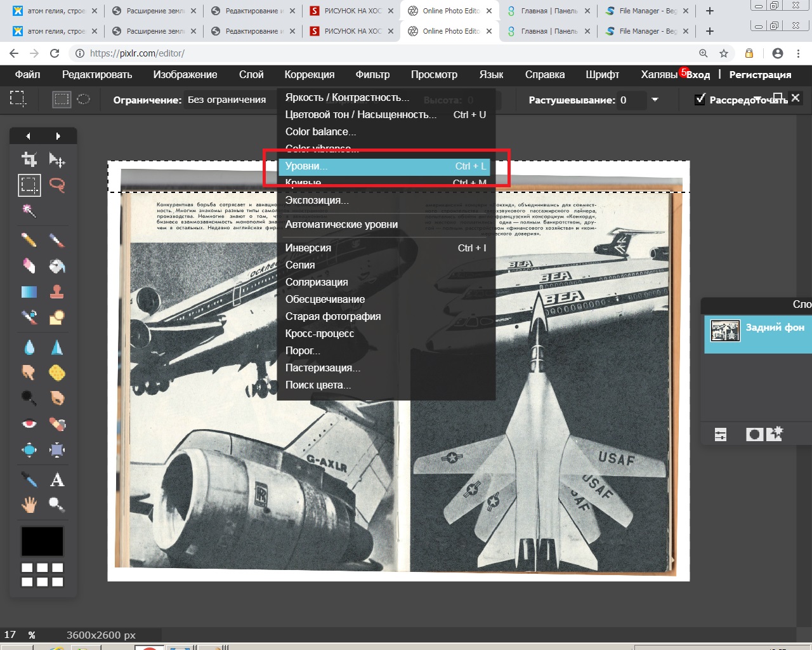The height and width of the screenshot is (650, 812).
Task: Select the Zoom magnifier tool
Action: point(57,505)
